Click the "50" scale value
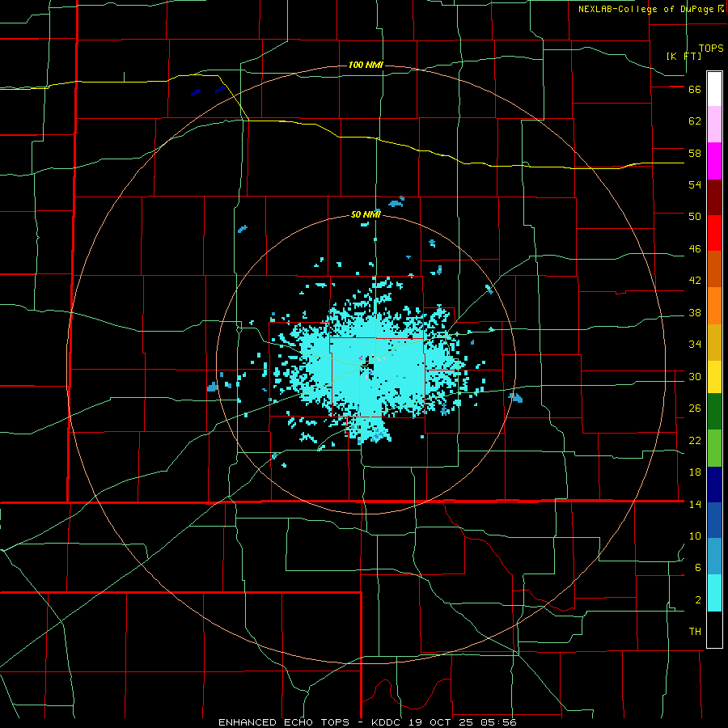The width and height of the screenshot is (728, 728). pos(695,217)
